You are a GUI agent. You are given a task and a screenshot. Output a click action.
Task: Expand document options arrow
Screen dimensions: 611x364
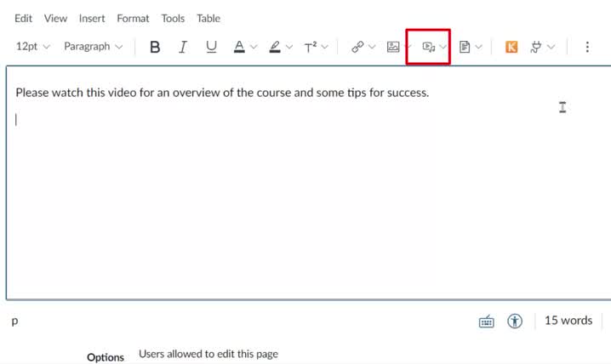coord(478,47)
